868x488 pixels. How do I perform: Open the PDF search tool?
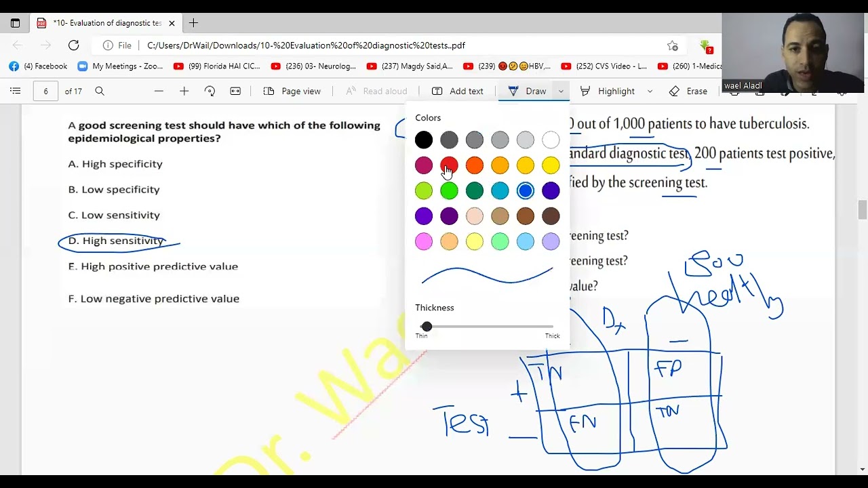[x=100, y=91]
